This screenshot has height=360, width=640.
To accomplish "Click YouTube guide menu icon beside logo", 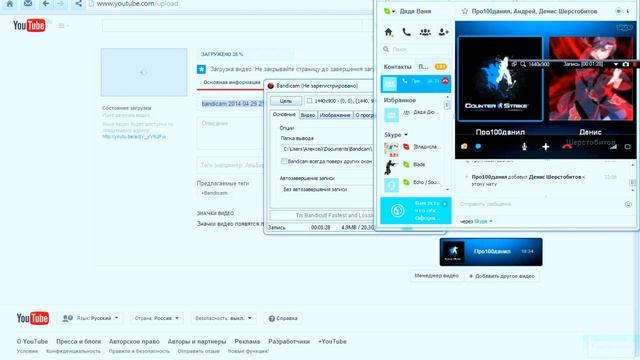I will coord(62,26).
